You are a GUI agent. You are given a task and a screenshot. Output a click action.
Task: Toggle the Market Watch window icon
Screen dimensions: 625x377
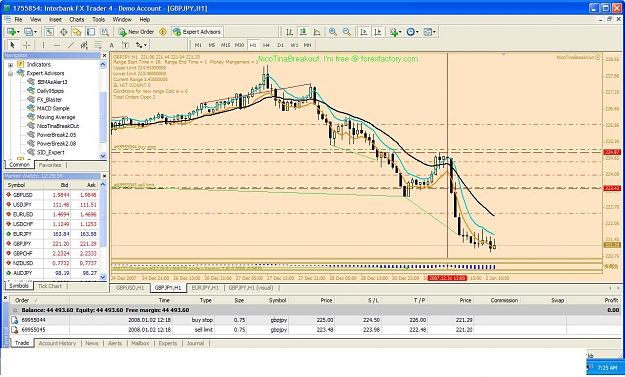coord(49,32)
